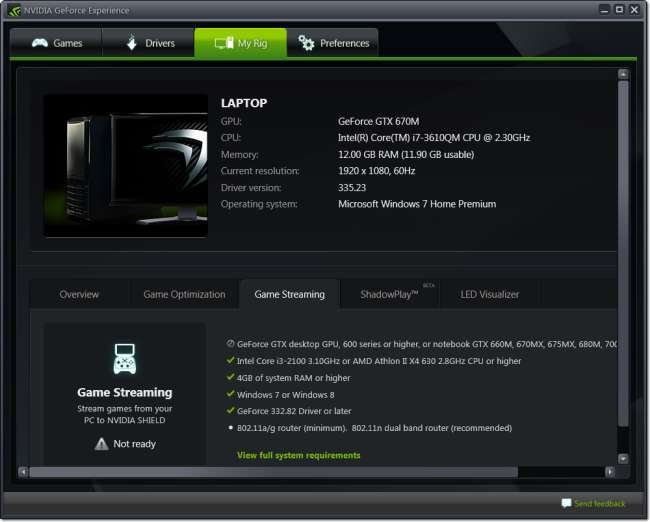Minimize the GeForce Experience window
The height and width of the screenshot is (522, 650).
604,10
